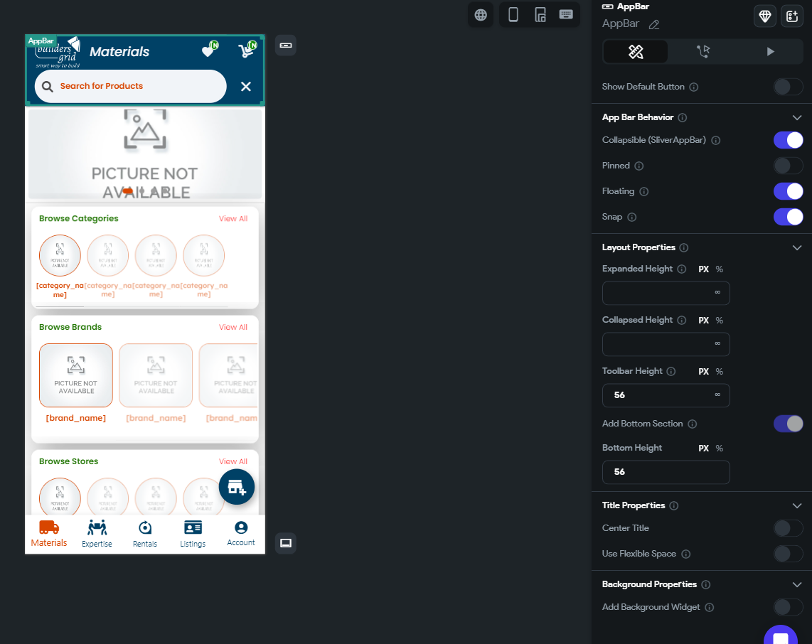Switch to the cursor/actions tab in properties
The height and width of the screenshot is (644, 812).
(703, 51)
